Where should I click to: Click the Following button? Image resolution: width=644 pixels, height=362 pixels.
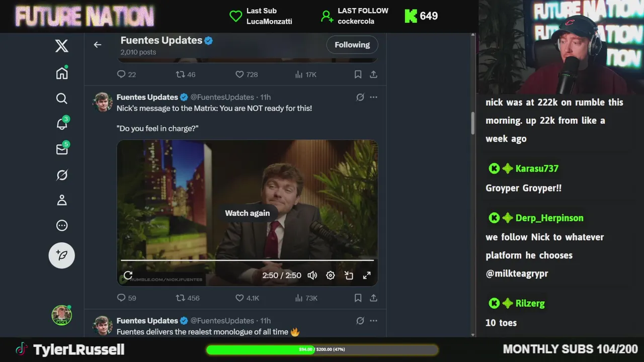coord(352,45)
